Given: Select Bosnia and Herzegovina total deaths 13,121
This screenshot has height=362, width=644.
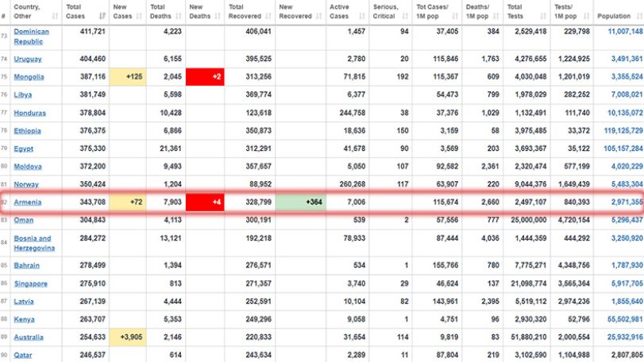Looking at the screenshot, I should coord(171,238).
